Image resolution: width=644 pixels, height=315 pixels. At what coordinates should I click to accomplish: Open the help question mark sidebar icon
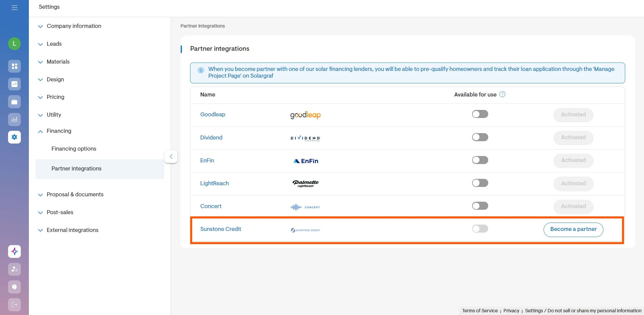coord(14,287)
